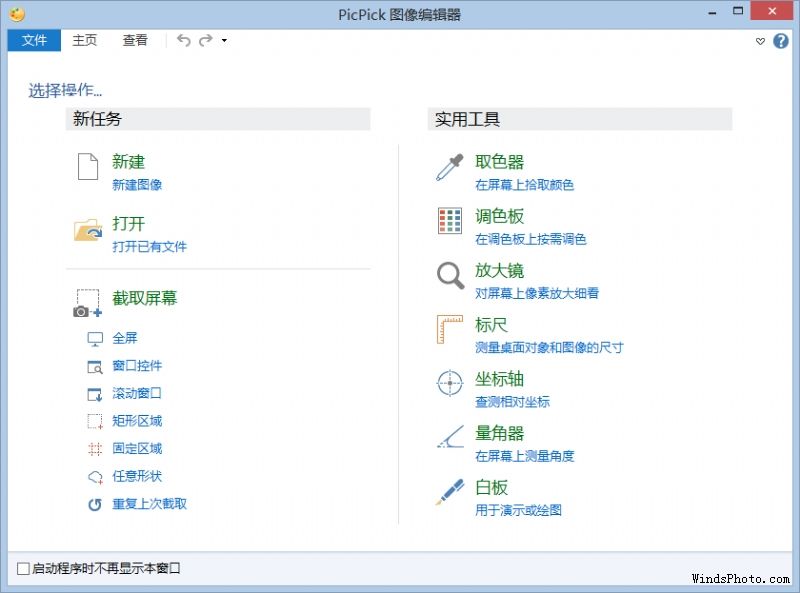Screen dimensions: 800x593
Task: Launch the 调色板 tool link
Action: click(x=499, y=216)
